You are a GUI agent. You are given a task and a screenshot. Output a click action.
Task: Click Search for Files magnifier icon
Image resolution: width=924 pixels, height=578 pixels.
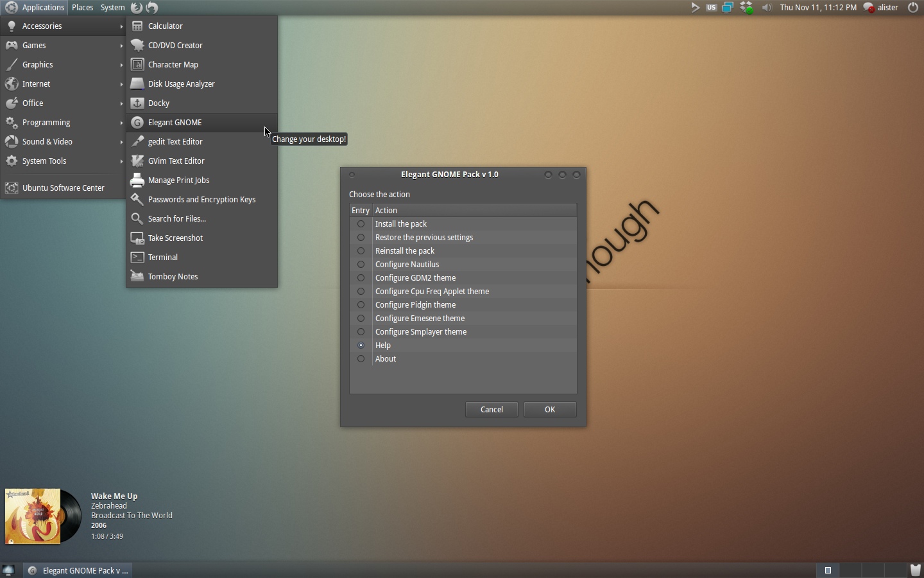(137, 219)
